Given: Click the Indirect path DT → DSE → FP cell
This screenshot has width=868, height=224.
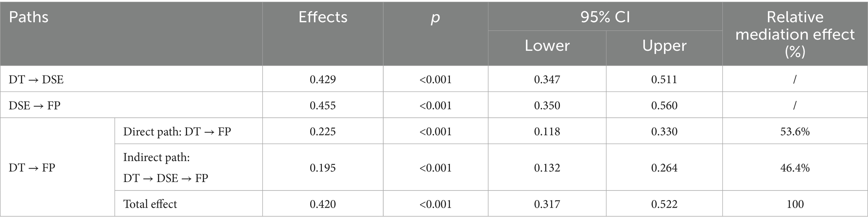Looking at the screenshot, I should (165, 168).
